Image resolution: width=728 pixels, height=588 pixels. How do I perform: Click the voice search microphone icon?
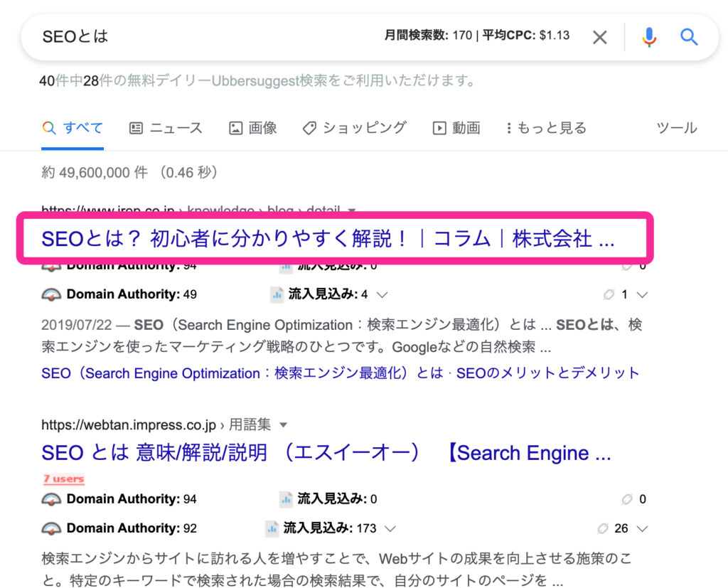[x=649, y=37]
